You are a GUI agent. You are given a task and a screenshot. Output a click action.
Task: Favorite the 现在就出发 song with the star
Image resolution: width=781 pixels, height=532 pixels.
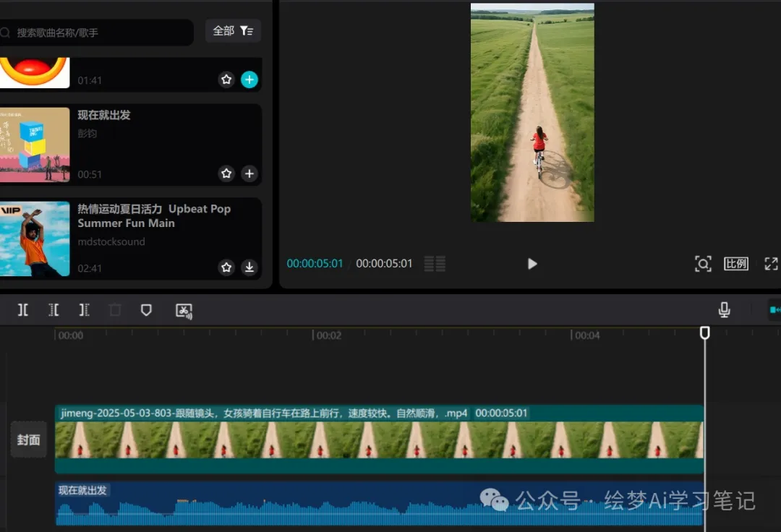pos(226,173)
